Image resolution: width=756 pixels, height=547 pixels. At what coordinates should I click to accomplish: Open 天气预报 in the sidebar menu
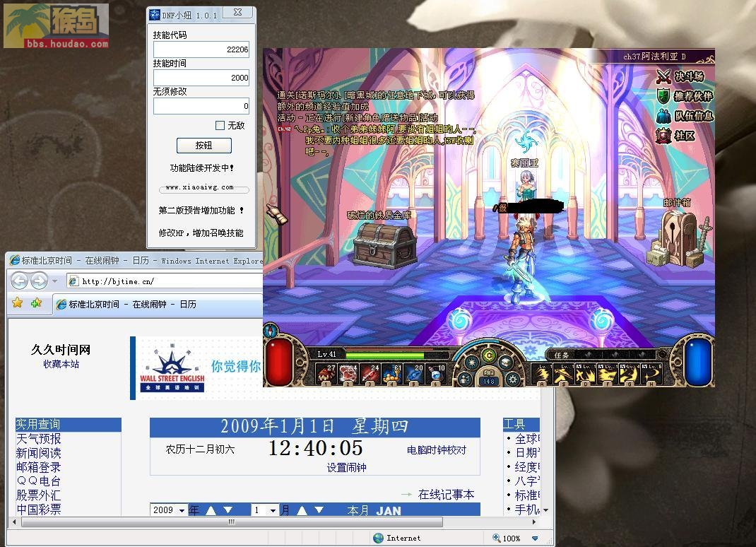39,438
